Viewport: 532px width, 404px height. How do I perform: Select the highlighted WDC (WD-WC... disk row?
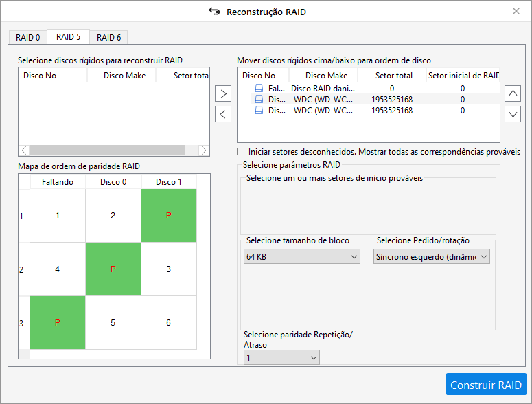[369, 99]
